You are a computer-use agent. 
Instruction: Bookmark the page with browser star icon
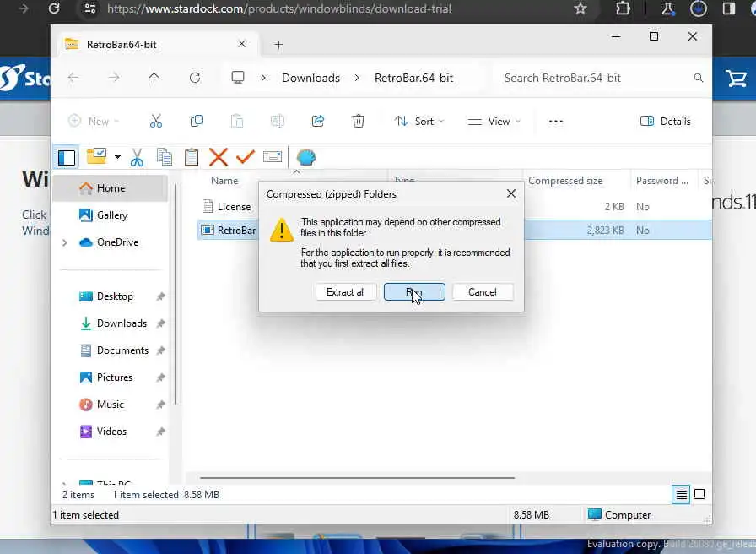click(580, 8)
